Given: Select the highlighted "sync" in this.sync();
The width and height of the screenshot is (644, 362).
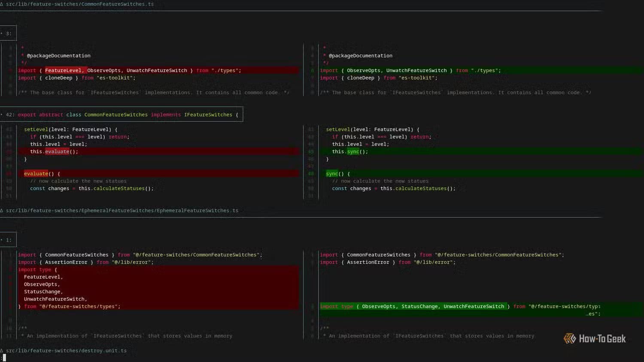Looking at the screenshot, I should coord(353,151).
